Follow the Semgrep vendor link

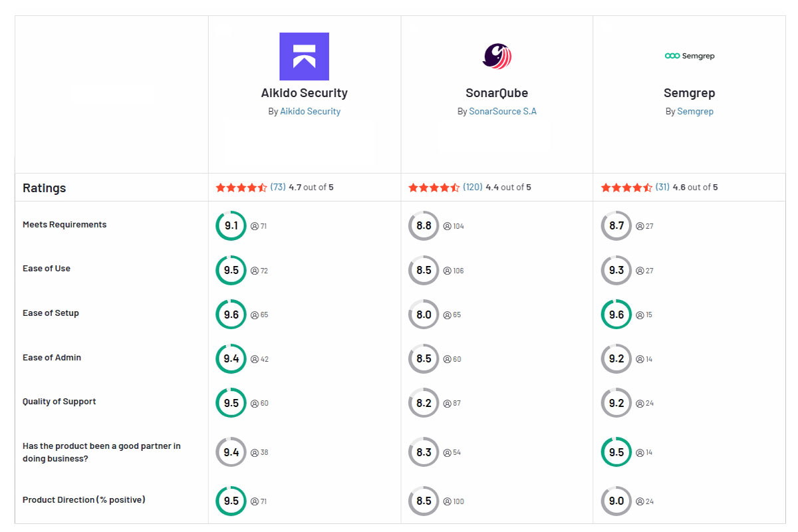695,112
